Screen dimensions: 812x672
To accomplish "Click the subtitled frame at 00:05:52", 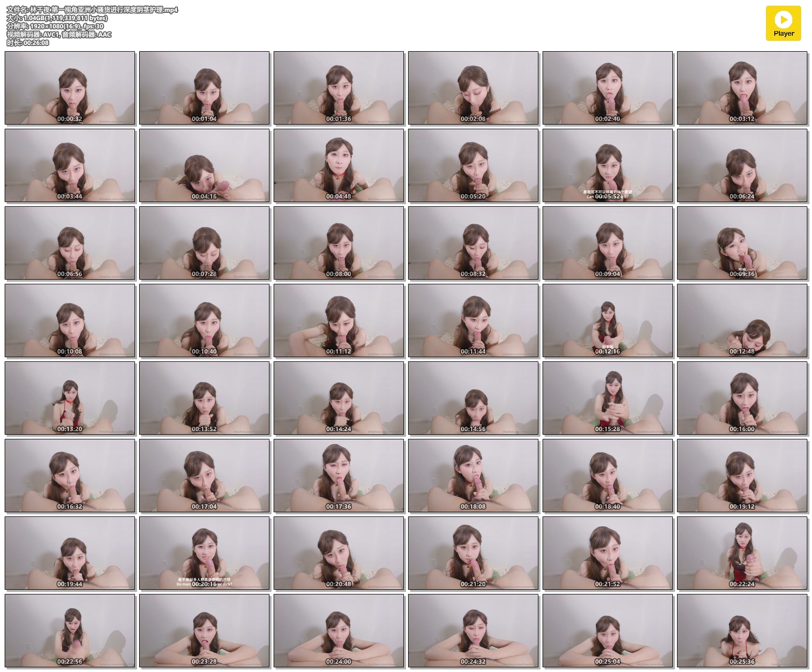I will pos(607,165).
